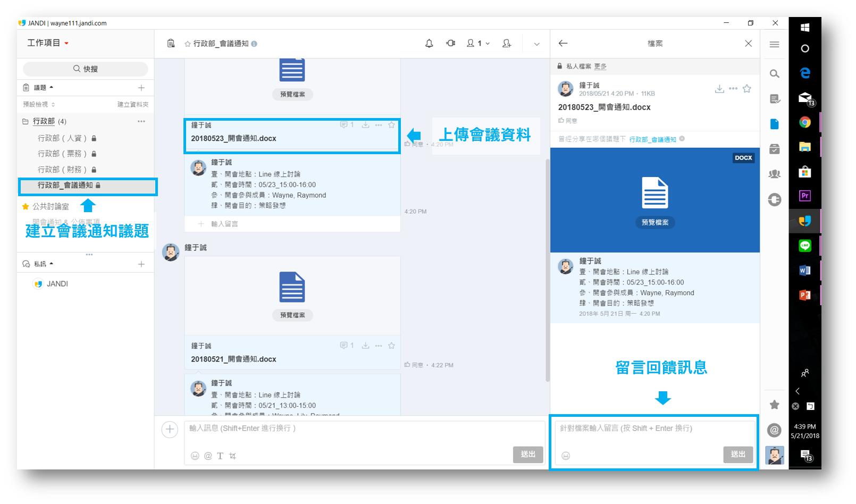
Task: Open the hamburger menu in right icon bar
Action: (774, 45)
